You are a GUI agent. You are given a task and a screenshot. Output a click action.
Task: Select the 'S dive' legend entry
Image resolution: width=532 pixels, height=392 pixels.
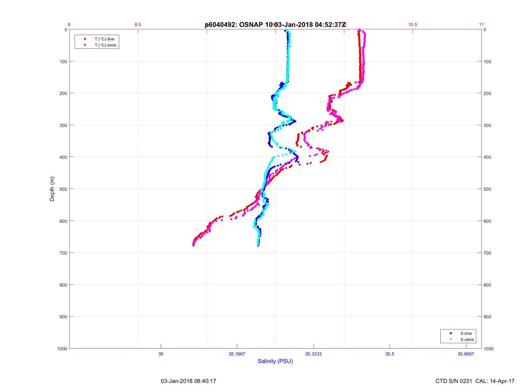tap(466, 333)
